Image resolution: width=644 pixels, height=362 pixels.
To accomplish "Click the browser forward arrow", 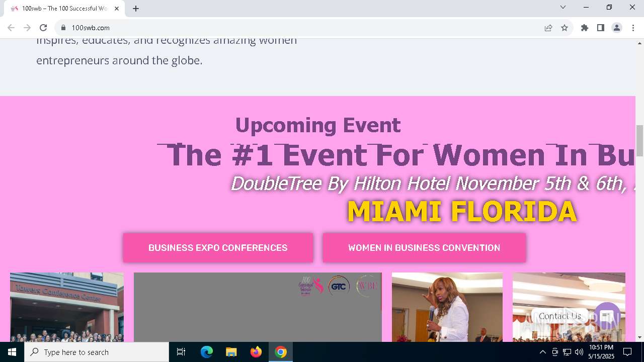I will pyautogui.click(x=27, y=28).
